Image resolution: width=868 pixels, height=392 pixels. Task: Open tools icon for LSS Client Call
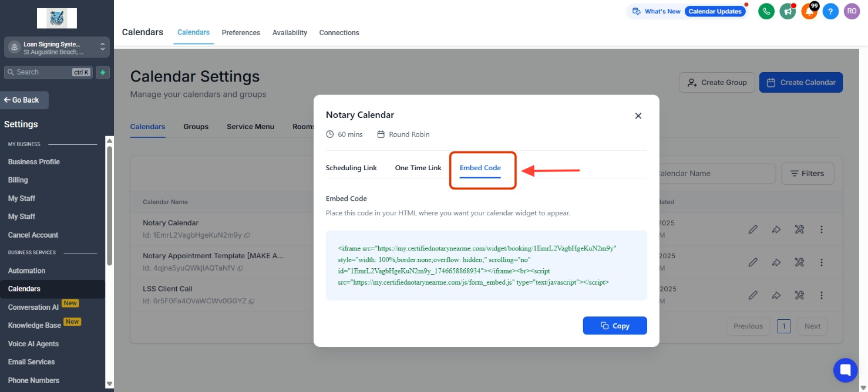coord(799,295)
